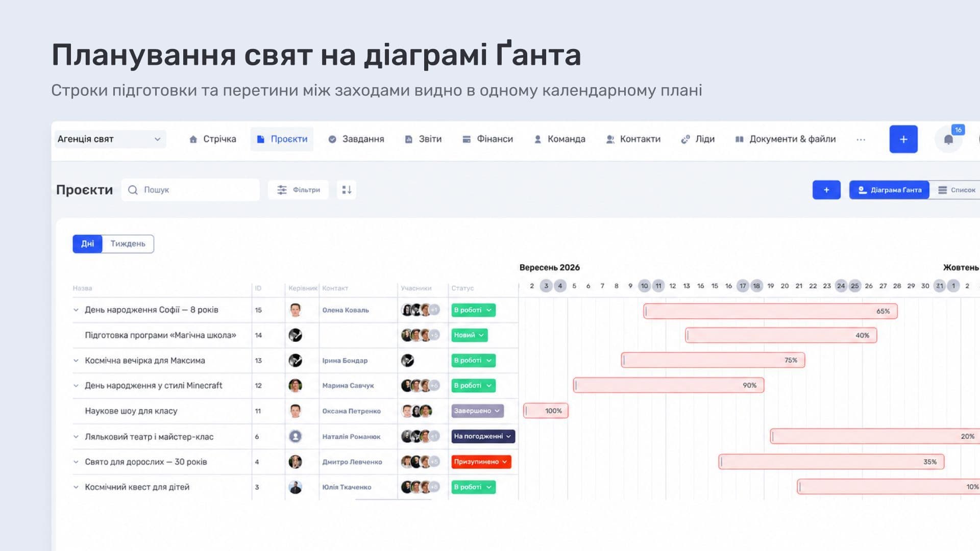Click the sort order icon next to Фільтри
This screenshot has height=551, width=980.
(x=347, y=190)
